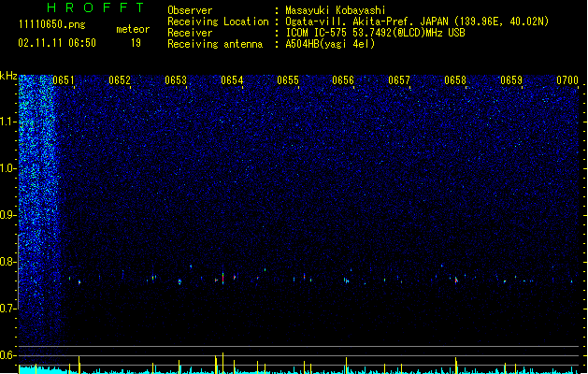Click the HROFFT title text
588x374 pixels.
tap(95, 7)
